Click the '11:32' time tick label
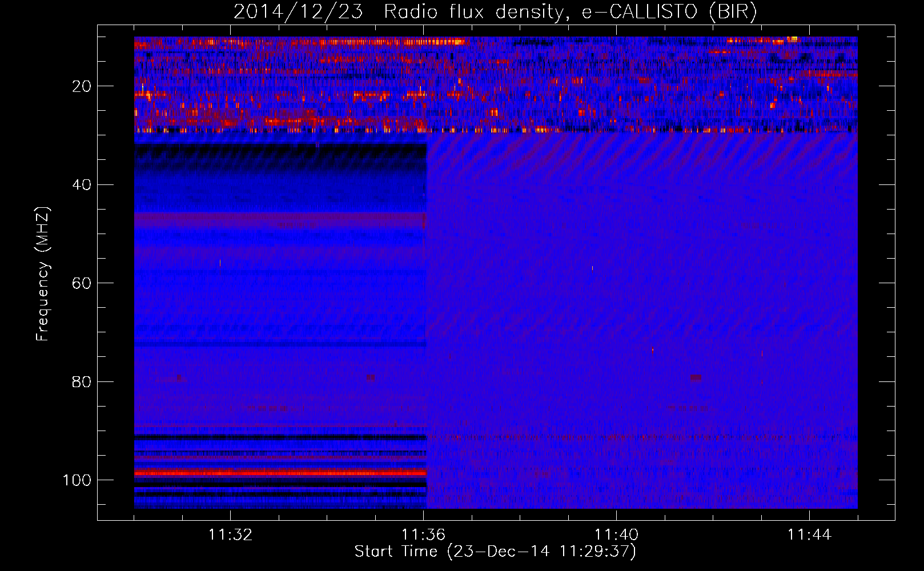This screenshot has height=571, width=924. click(230, 535)
